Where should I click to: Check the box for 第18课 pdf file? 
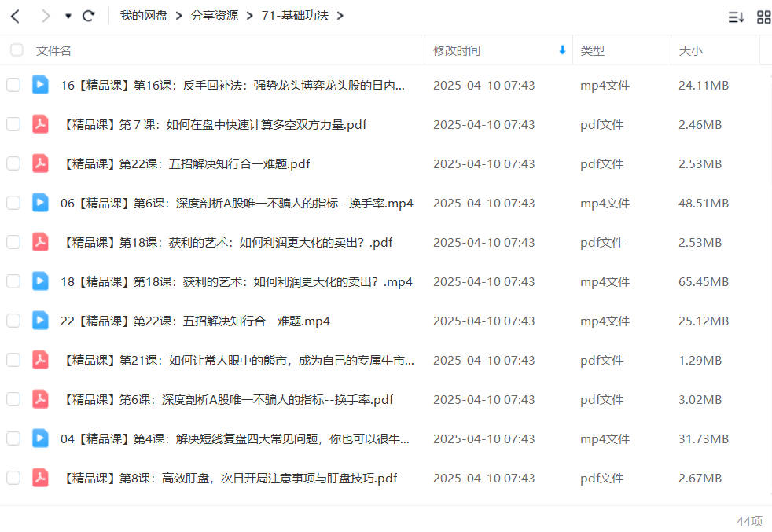13,242
